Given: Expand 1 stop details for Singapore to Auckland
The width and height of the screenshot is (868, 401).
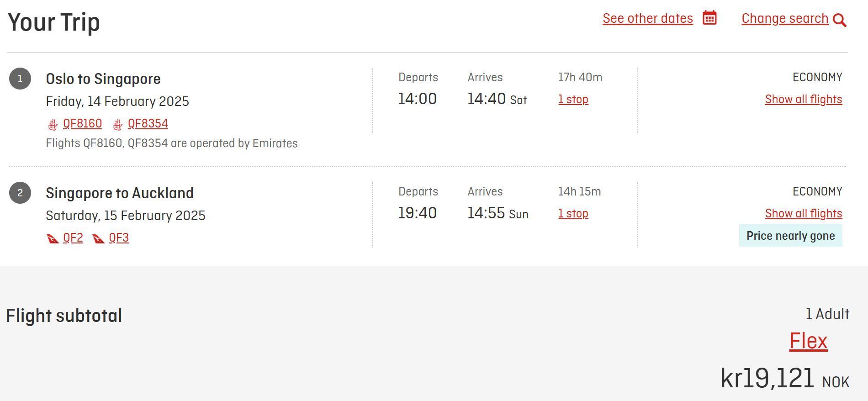Looking at the screenshot, I should coord(573,213).
